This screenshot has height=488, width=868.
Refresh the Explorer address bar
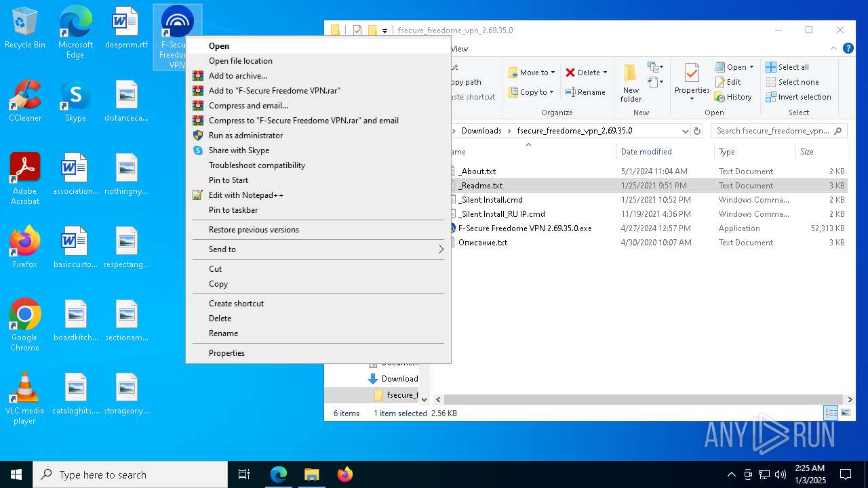pyautogui.click(x=696, y=131)
